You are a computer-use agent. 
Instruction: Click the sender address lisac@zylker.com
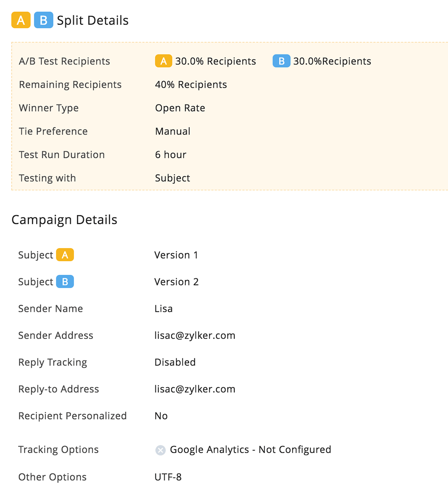[x=195, y=336]
